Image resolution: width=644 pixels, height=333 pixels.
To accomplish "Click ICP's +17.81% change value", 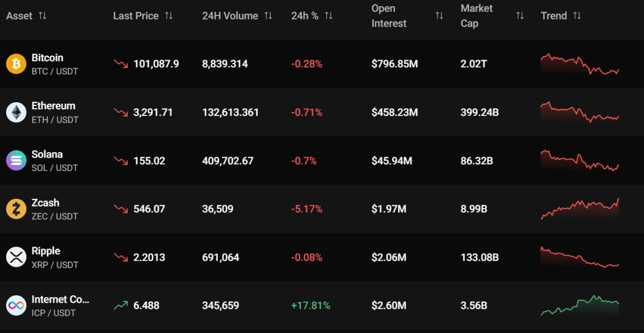I will point(311,305).
